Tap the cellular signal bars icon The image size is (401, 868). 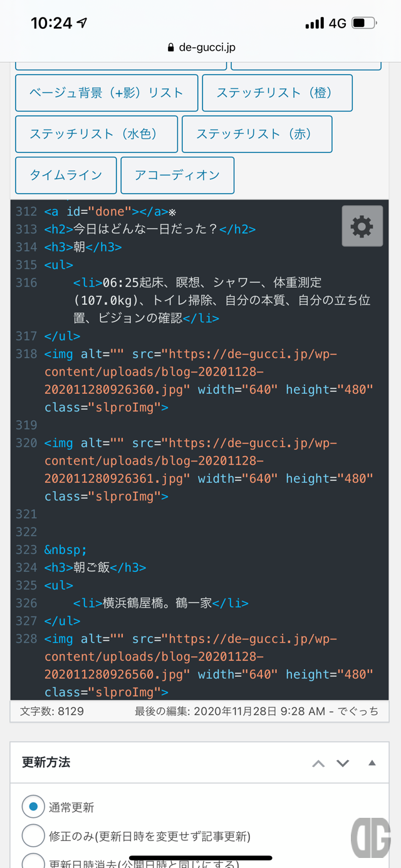pyautogui.click(x=315, y=24)
